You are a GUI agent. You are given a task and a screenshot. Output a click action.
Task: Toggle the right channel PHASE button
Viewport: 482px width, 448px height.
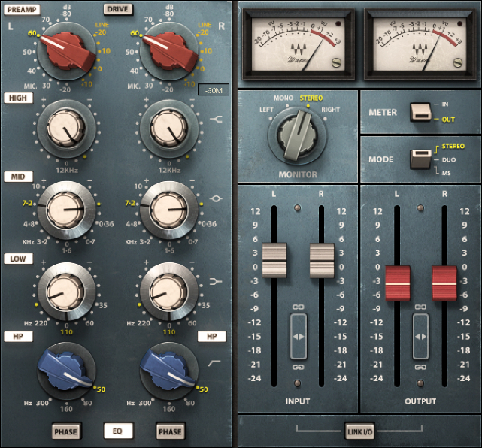170,431
